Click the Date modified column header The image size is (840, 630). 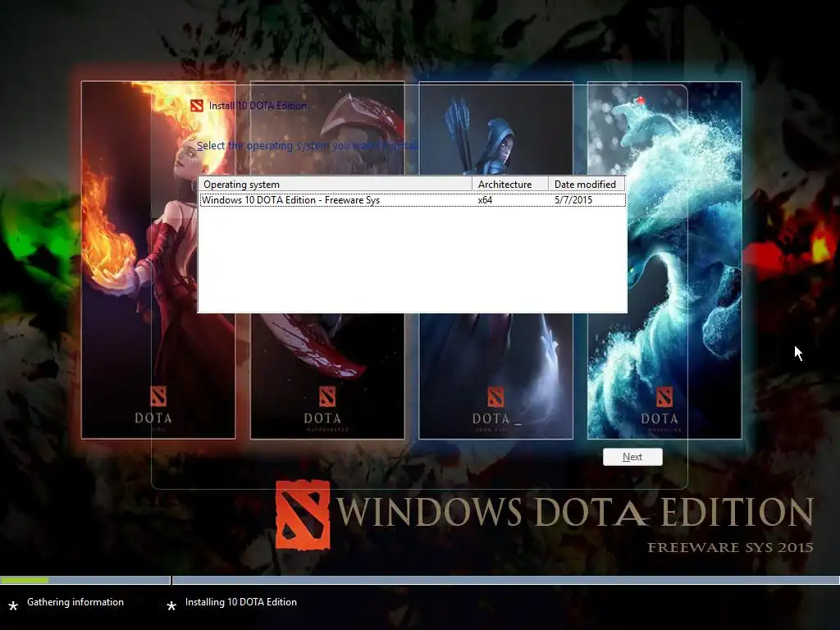(x=587, y=185)
